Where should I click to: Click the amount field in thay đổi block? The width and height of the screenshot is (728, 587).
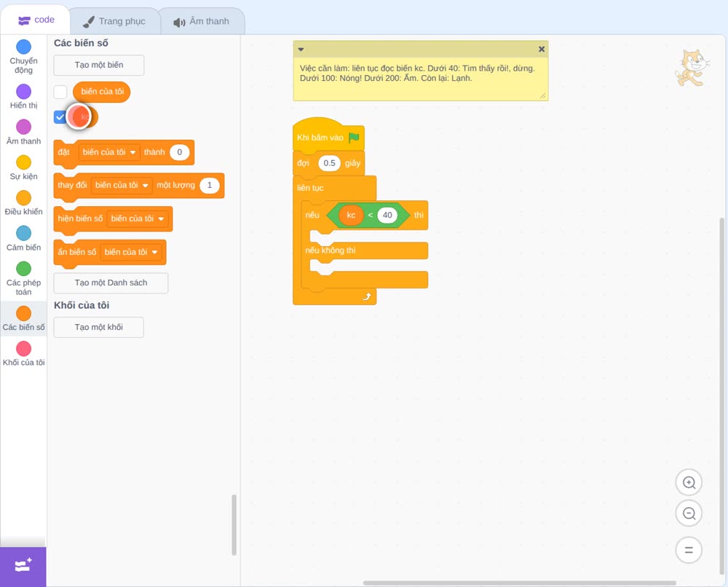(x=210, y=185)
